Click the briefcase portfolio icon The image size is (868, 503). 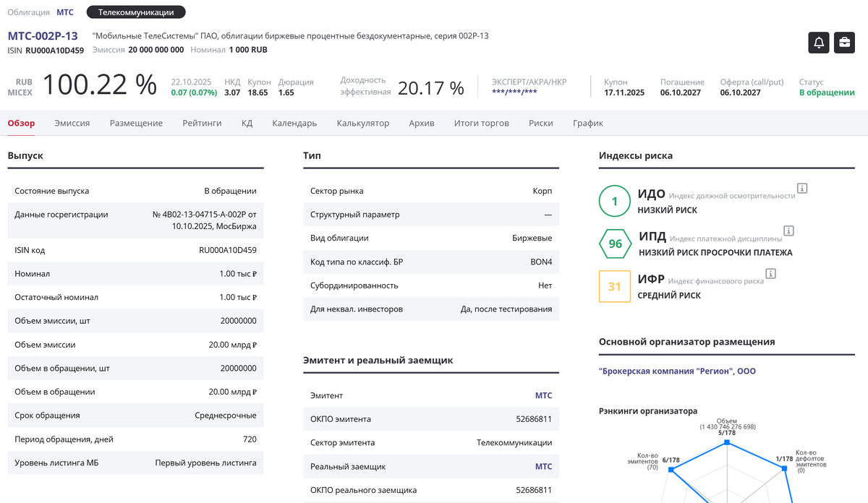click(844, 43)
